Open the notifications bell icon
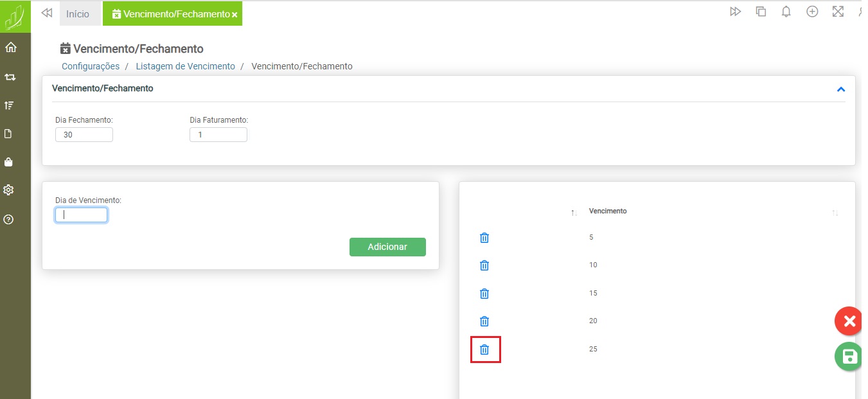This screenshot has height=399, width=868. 786,12
